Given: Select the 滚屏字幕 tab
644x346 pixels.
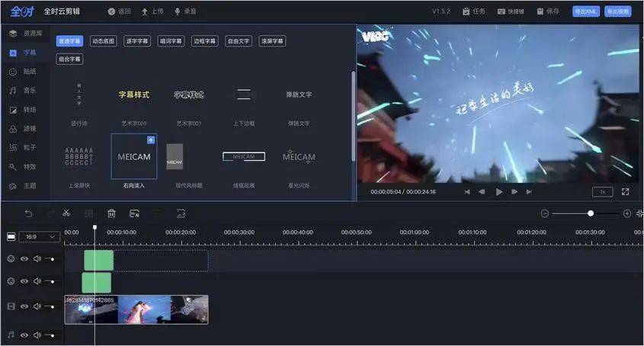Looking at the screenshot, I should tap(272, 41).
